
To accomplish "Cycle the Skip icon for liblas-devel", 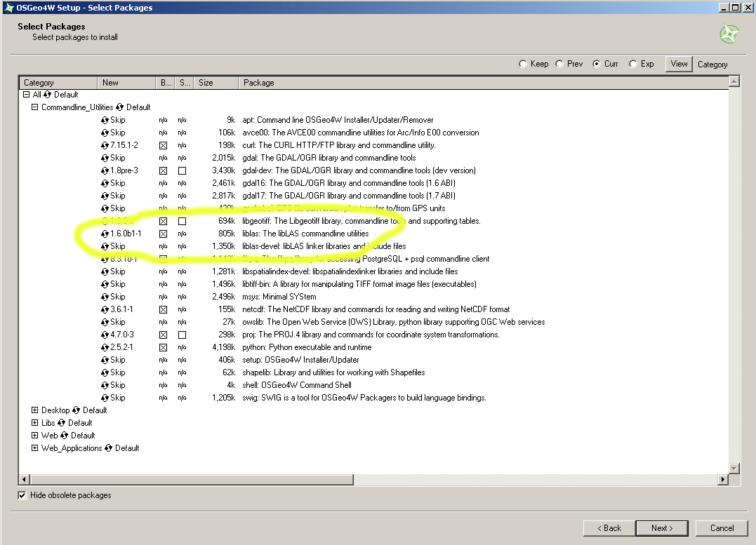I will tap(105, 246).
